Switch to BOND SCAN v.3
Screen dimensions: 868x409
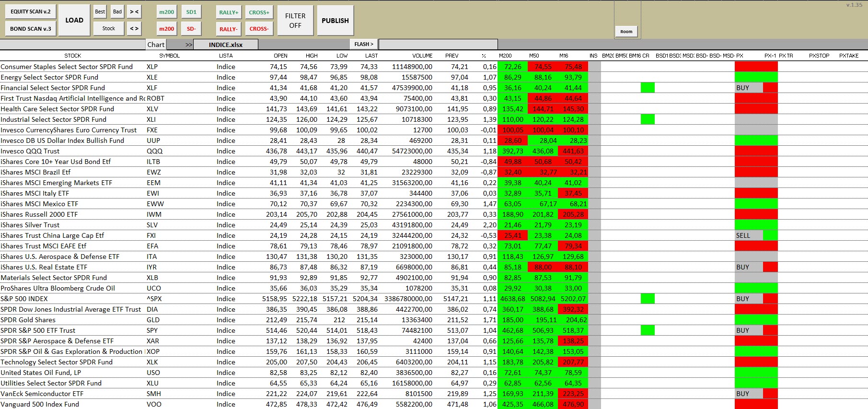(x=31, y=29)
